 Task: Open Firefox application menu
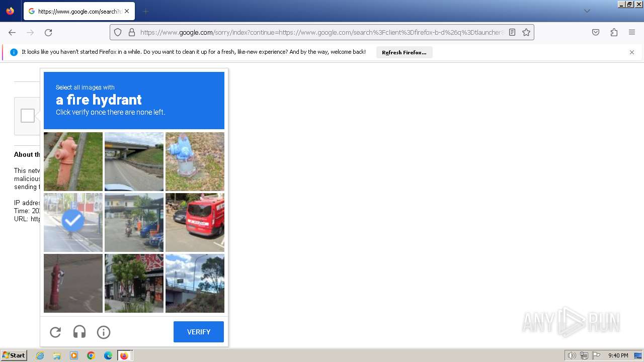coord(632,32)
